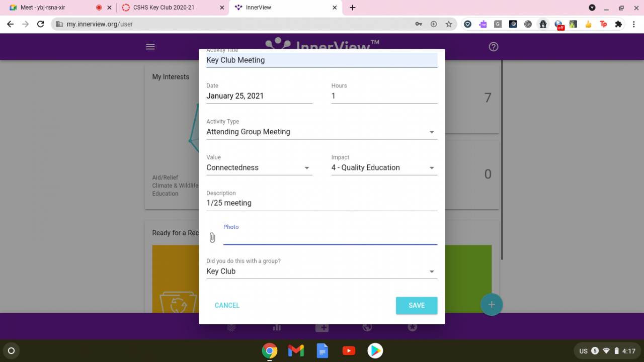Open Gmail from the shelf
The width and height of the screenshot is (644, 362).
click(296, 350)
